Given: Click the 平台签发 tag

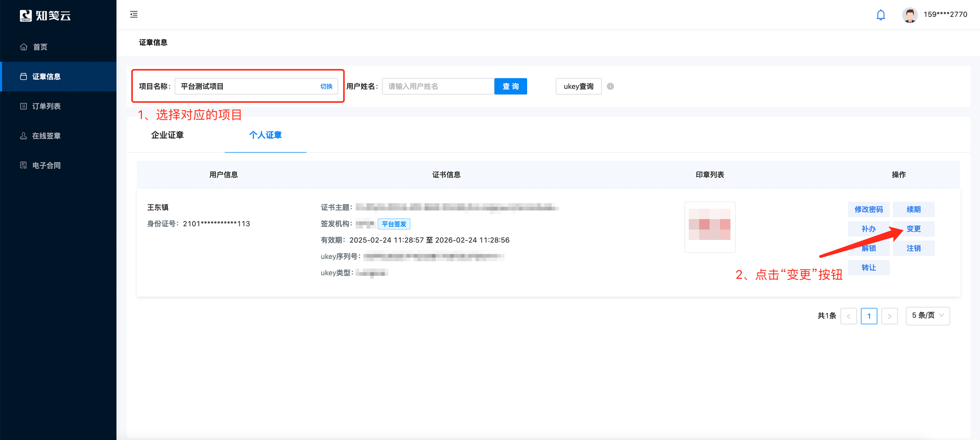Looking at the screenshot, I should coord(394,224).
